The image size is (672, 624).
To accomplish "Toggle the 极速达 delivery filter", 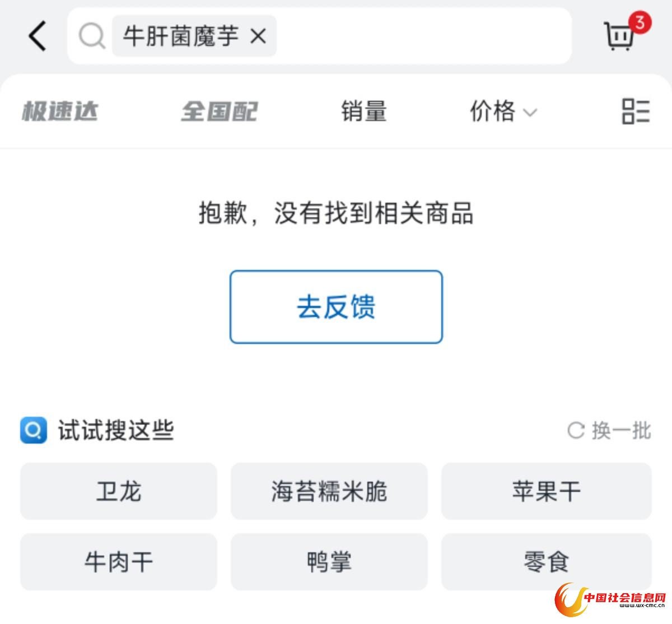I will [60, 111].
